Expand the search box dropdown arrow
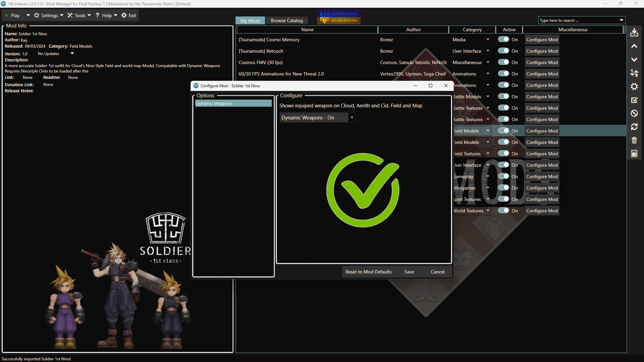644x362 pixels. tap(621, 20)
